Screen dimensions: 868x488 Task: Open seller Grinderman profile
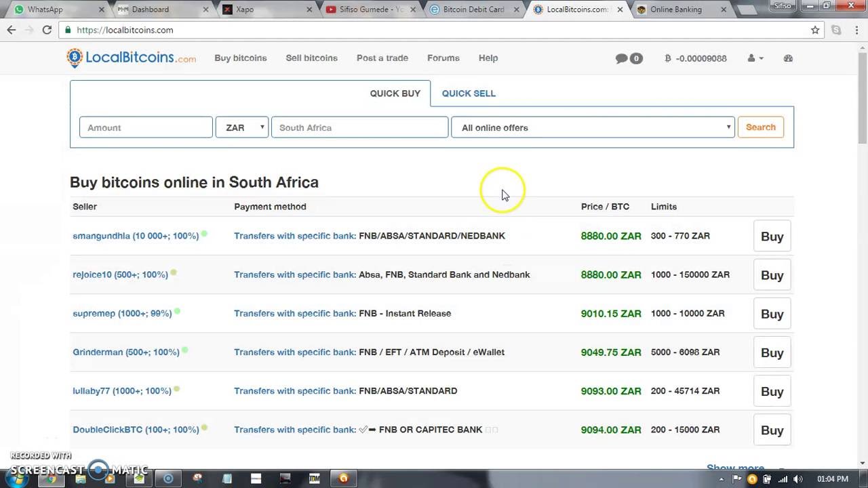point(126,352)
